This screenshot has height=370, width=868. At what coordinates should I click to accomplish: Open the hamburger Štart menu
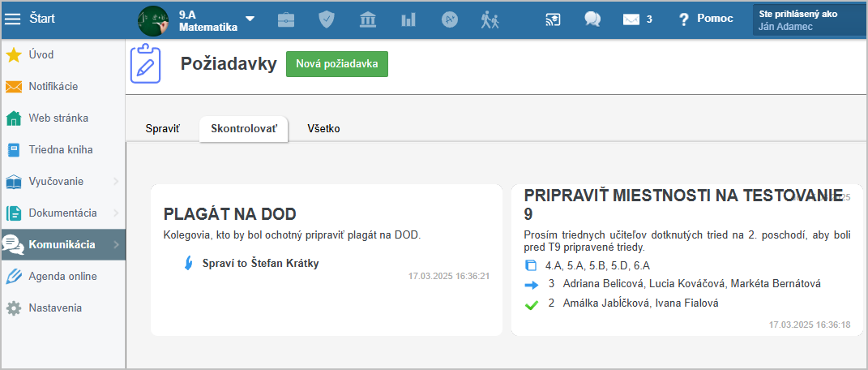(13, 19)
